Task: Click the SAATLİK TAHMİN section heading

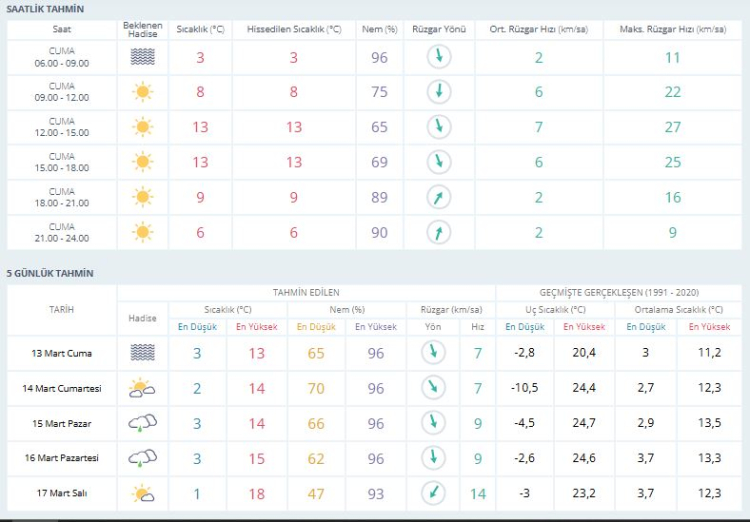Action: click(x=46, y=9)
